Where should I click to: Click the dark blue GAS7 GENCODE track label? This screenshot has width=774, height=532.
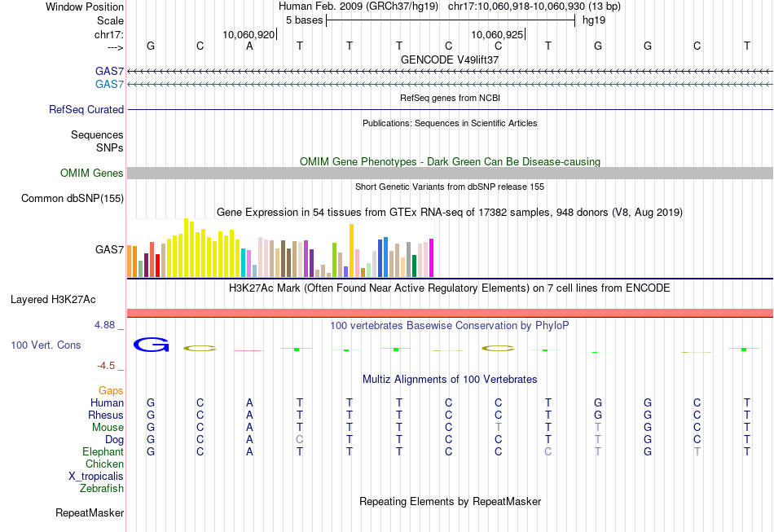click(110, 72)
